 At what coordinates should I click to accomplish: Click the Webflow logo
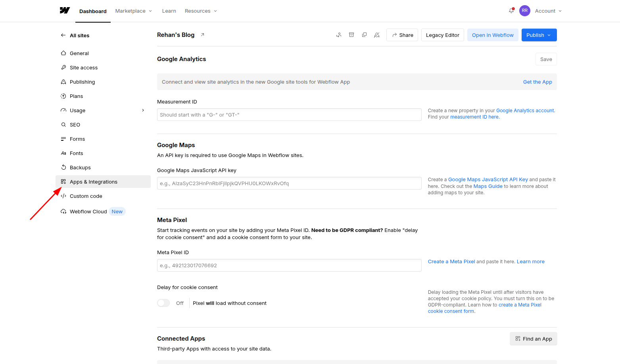coord(65,11)
